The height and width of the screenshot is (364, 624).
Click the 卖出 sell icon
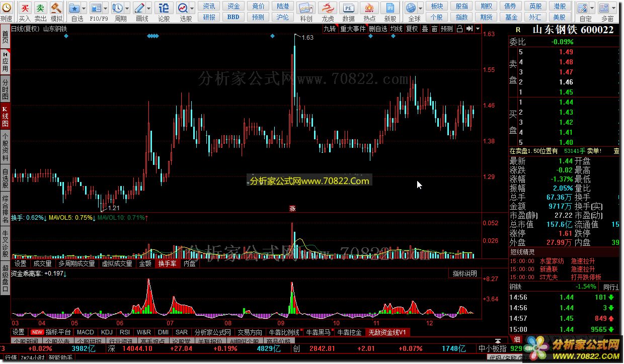pyautogui.click(x=40, y=8)
